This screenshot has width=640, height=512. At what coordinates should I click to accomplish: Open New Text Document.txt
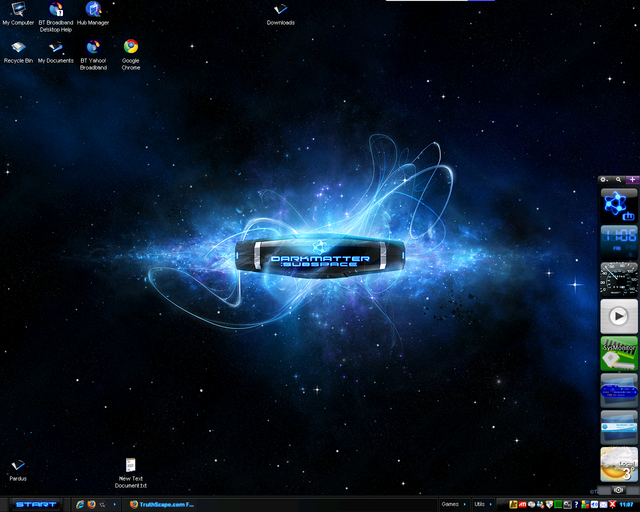click(x=130, y=466)
